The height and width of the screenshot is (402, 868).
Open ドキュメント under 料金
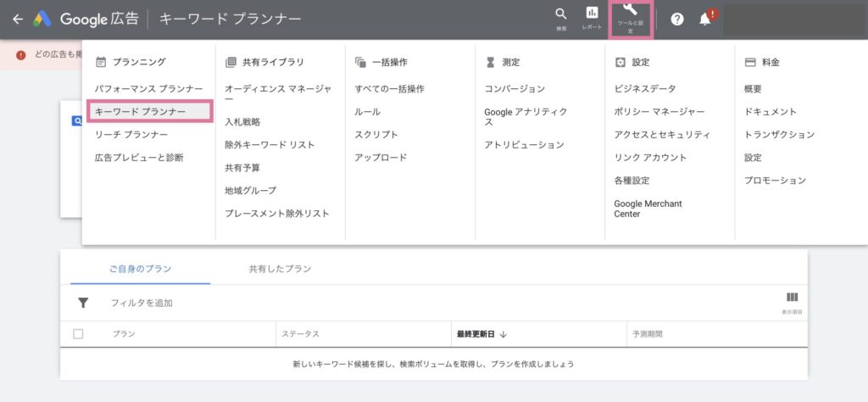(x=771, y=111)
